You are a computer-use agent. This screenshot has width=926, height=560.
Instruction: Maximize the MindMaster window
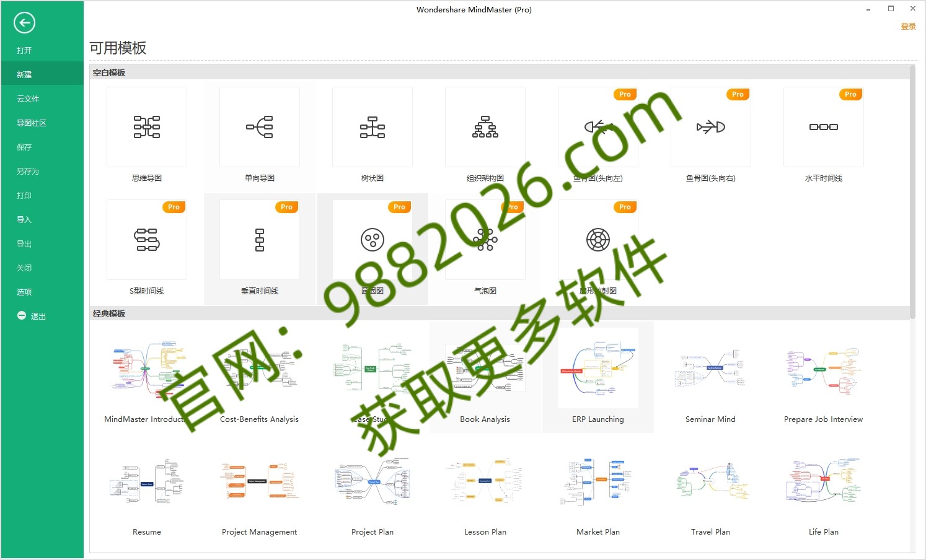click(x=891, y=9)
